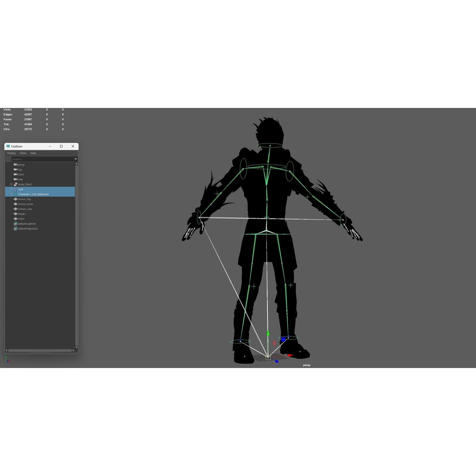Select the front item name

(21, 175)
